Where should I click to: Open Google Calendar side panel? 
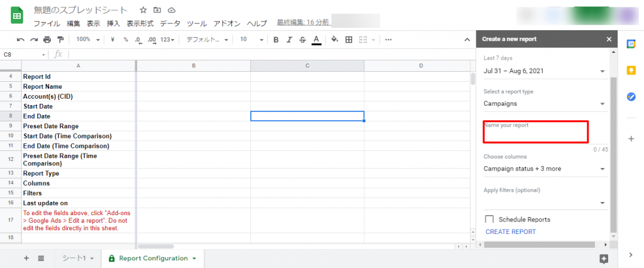[631, 45]
